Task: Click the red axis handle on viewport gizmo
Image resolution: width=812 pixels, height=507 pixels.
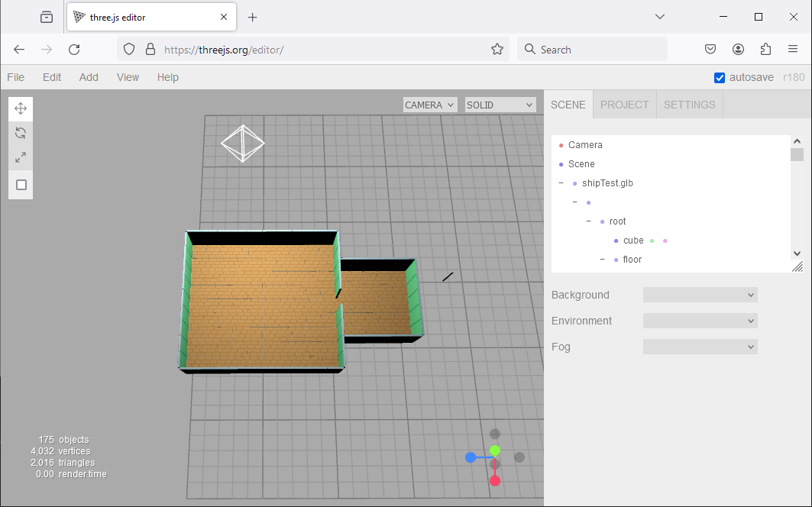Action: 495,480
